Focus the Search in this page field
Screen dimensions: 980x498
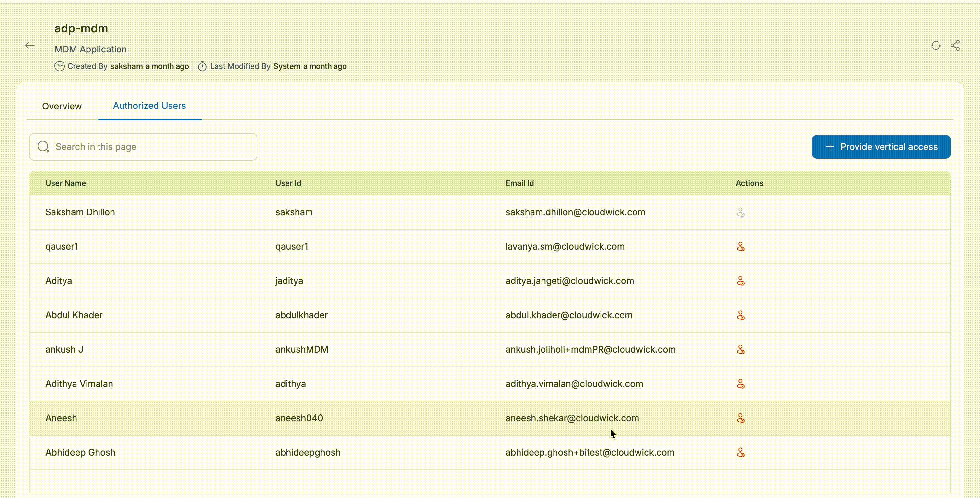point(152,147)
